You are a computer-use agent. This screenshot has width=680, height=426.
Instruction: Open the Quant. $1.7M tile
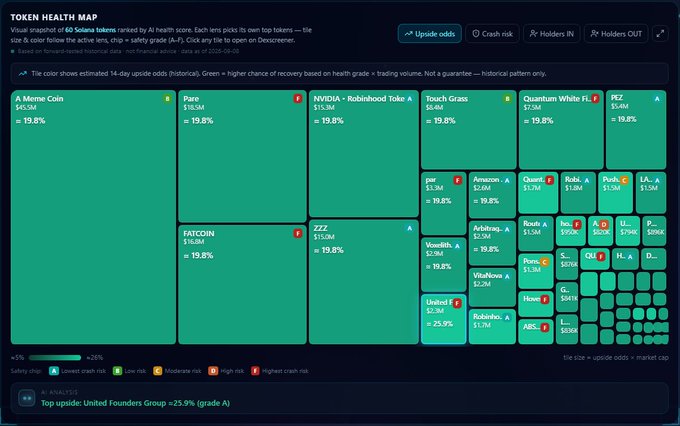coord(538,193)
